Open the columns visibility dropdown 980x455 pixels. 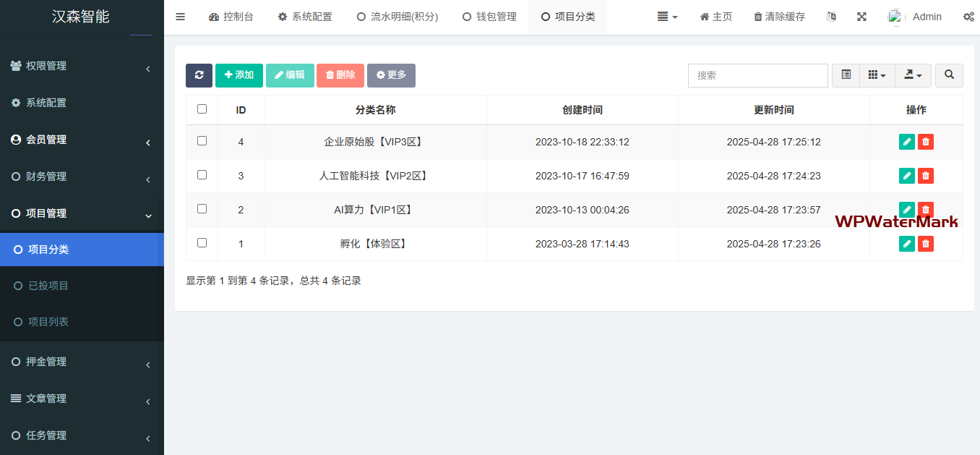[877, 75]
